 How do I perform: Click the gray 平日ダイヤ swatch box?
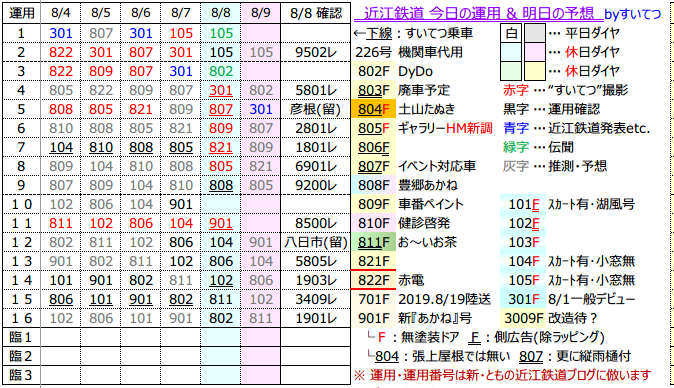pos(535,33)
